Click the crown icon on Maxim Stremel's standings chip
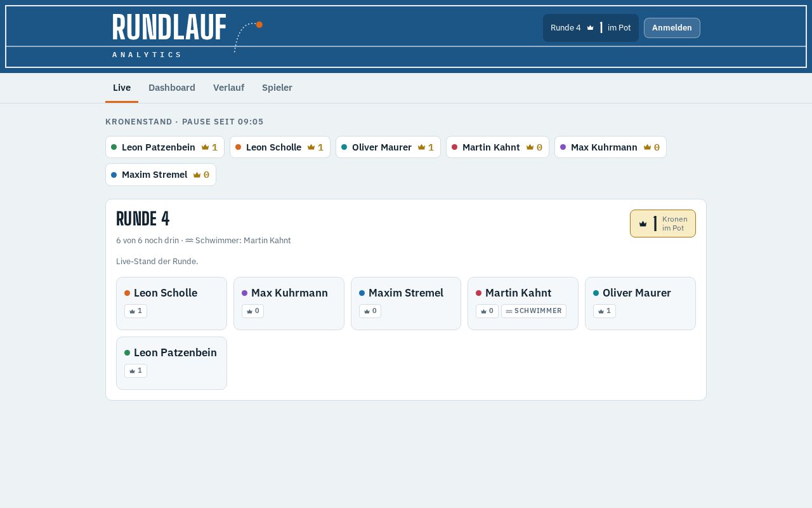 click(x=197, y=175)
